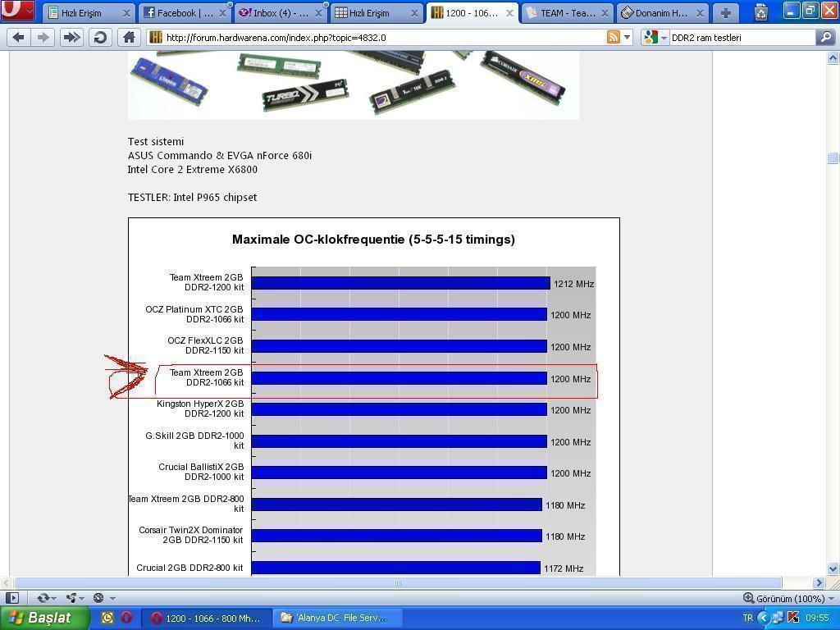The height and width of the screenshot is (630, 840).
Task: Click the 1172 MHz value label
Action: 564,568
